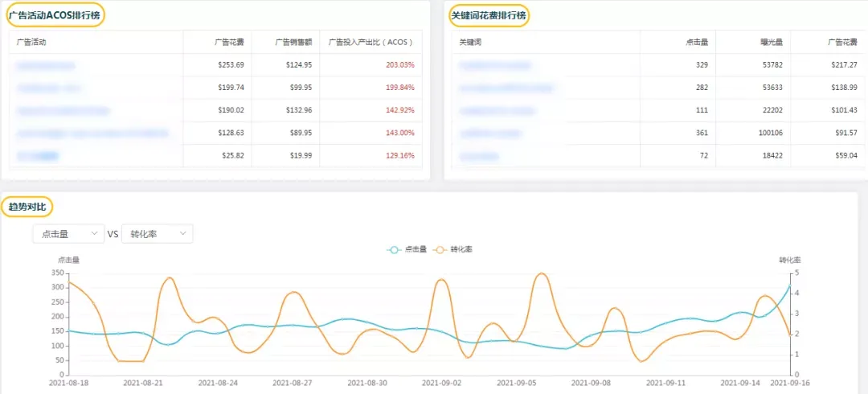Select the 广告活动ACOS排行榜 panel title
The image size is (868, 394).
pos(55,15)
